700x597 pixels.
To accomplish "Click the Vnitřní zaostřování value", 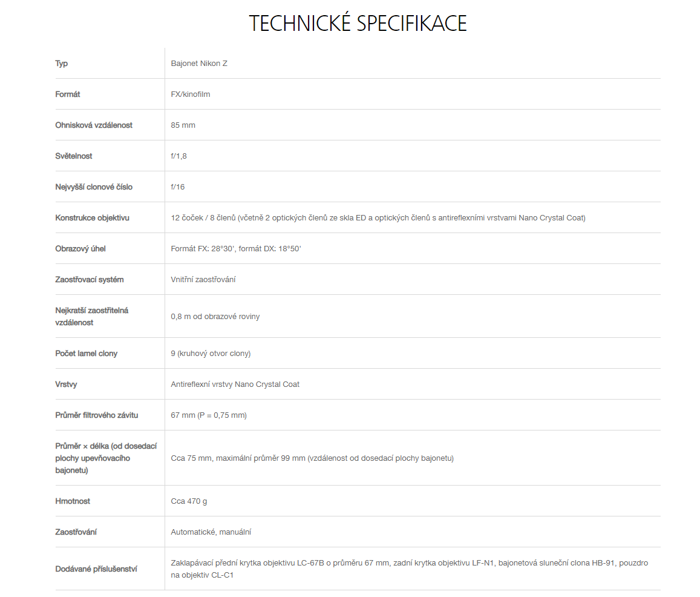I will click(203, 279).
